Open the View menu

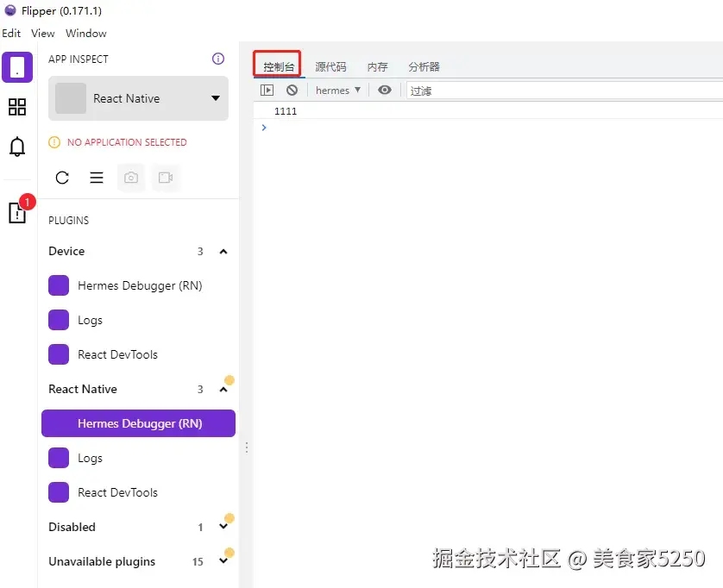43,33
